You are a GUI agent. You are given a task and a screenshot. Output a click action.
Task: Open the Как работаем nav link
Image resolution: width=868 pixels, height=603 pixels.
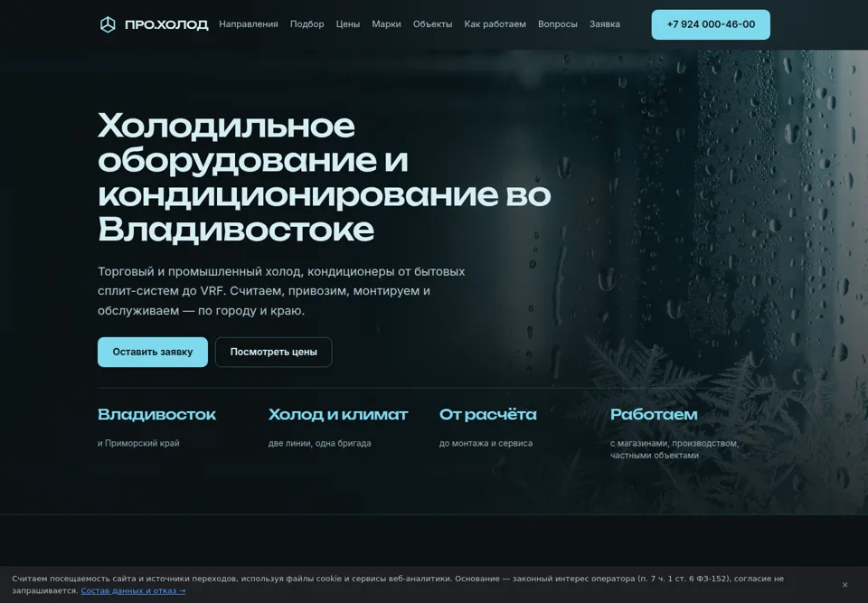(495, 24)
